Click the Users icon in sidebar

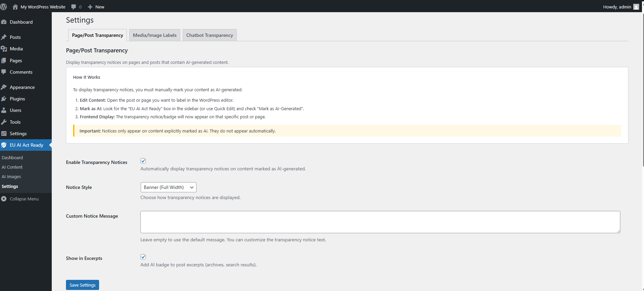point(4,110)
